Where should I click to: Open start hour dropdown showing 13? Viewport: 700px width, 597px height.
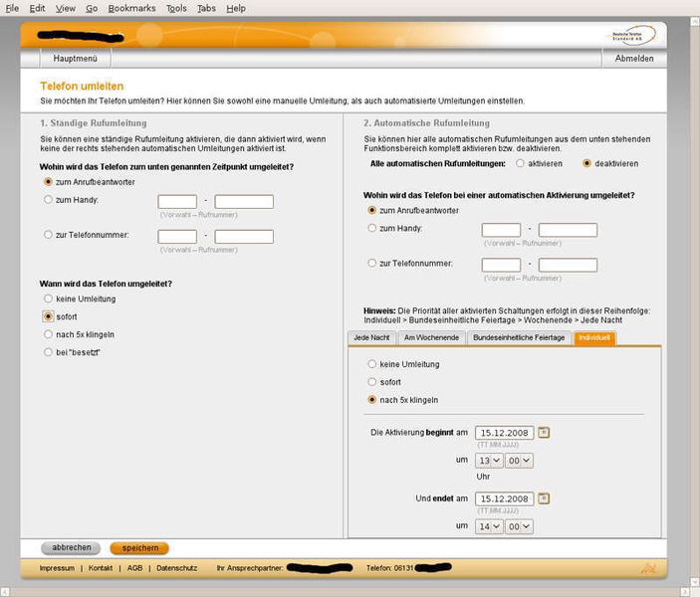tap(489, 461)
